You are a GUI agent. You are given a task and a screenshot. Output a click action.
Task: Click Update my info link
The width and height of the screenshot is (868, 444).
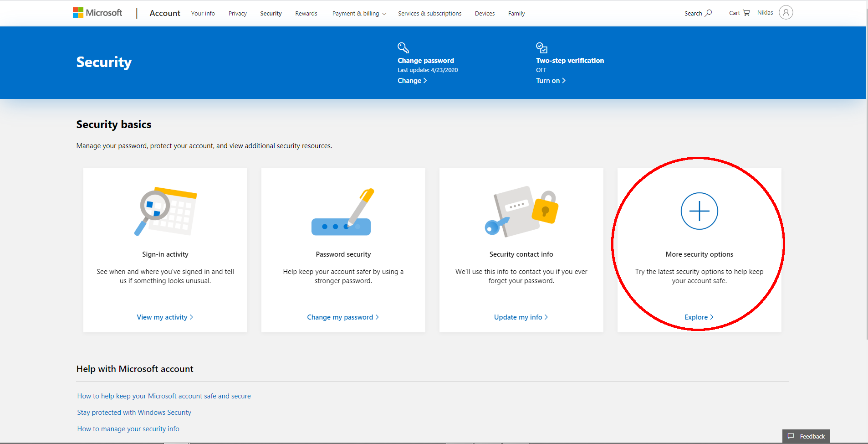tap(521, 317)
